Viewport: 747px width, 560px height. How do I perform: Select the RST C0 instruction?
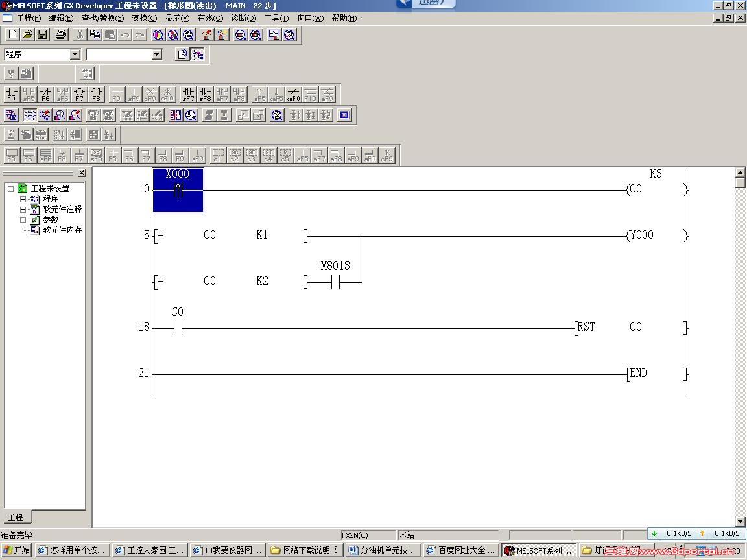point(631,327)
